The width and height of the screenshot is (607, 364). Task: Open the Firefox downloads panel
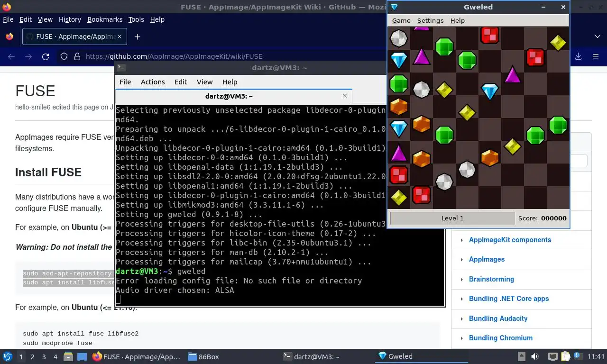[578, 56]
